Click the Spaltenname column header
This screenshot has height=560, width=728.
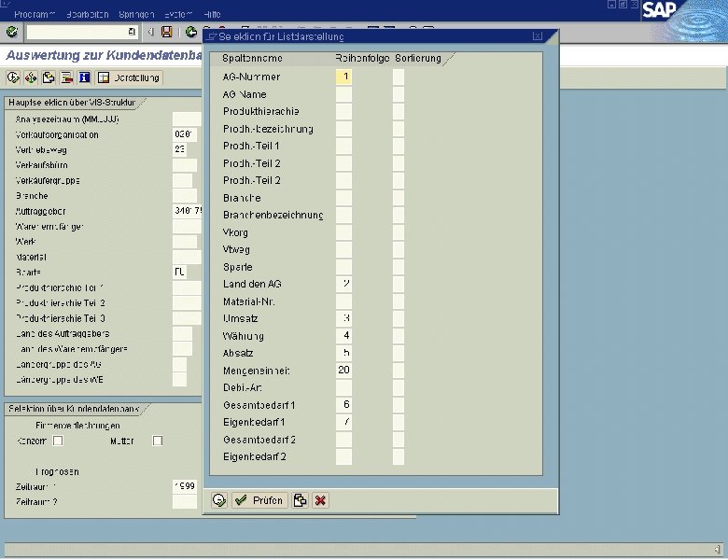tap(252, 58)
